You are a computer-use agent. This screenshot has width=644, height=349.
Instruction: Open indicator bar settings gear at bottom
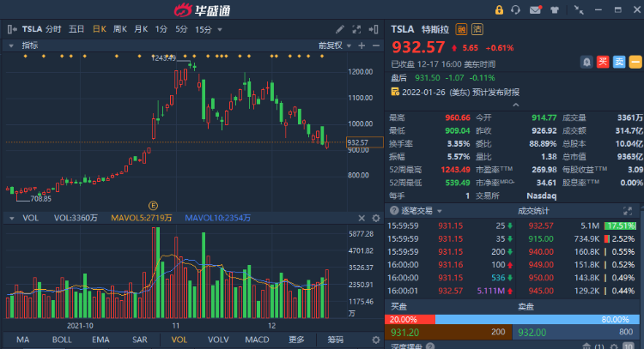point(376,340)
